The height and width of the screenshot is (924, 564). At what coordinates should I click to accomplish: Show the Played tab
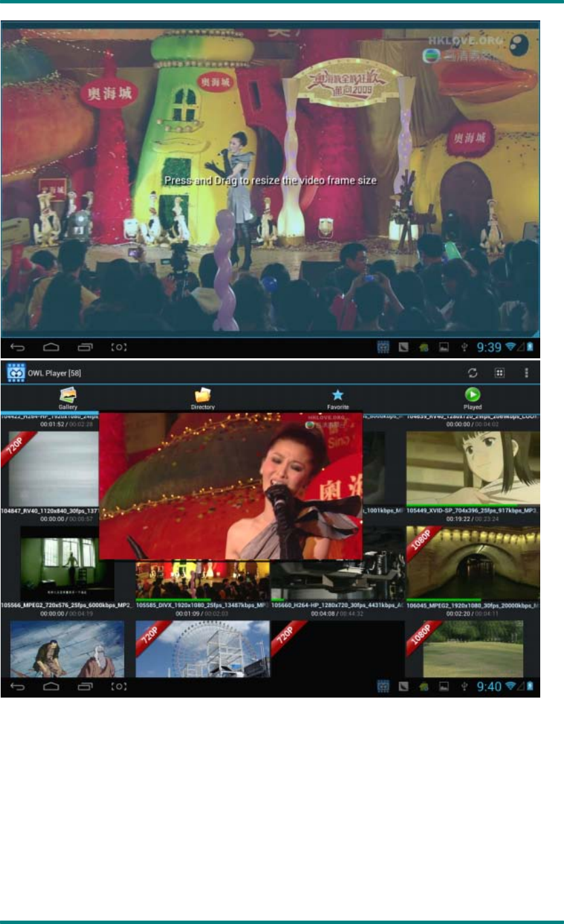pyautogui.click(x=472, y=398)
